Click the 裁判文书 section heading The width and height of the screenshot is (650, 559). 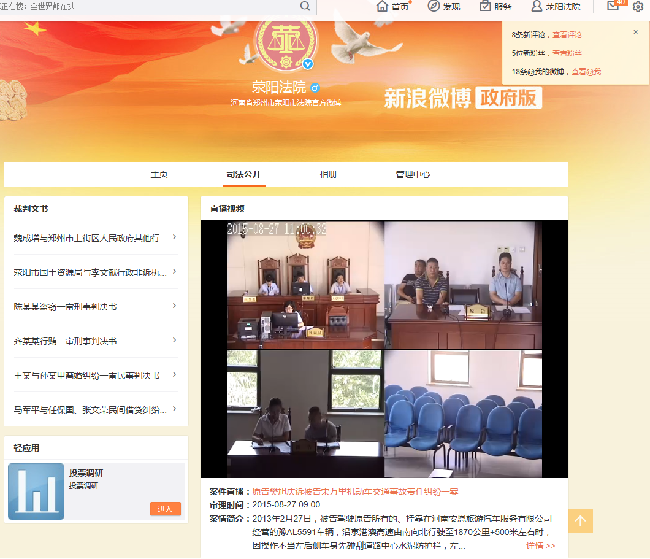31,209
